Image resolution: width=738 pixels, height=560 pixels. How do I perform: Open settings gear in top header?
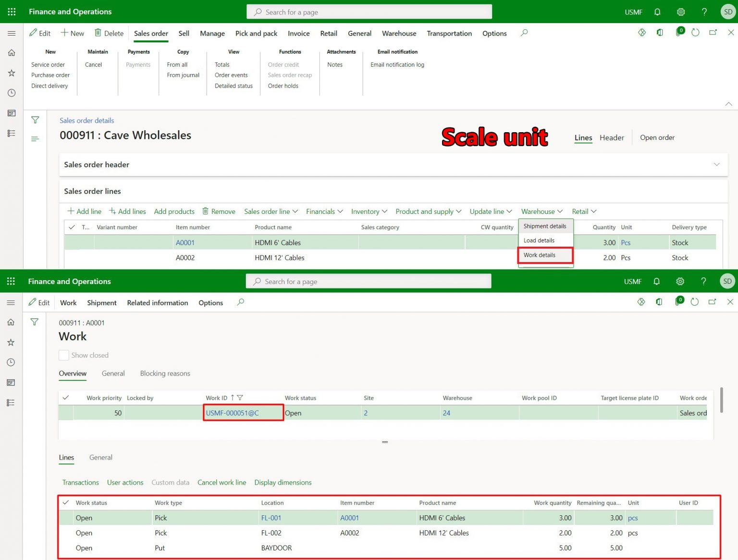click(x=681, y=12)
